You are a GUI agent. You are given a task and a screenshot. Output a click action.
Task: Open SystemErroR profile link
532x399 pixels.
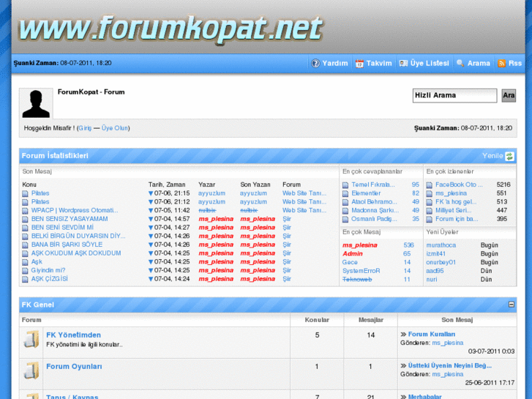(361, 271)
